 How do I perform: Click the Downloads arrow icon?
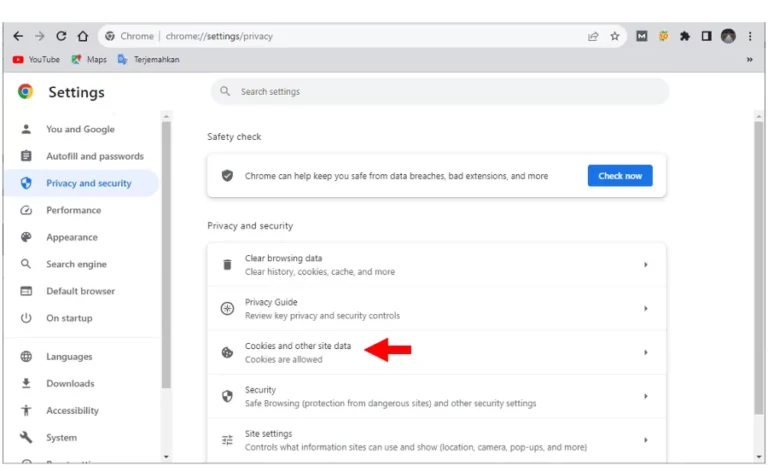click(x=26, y=383)
